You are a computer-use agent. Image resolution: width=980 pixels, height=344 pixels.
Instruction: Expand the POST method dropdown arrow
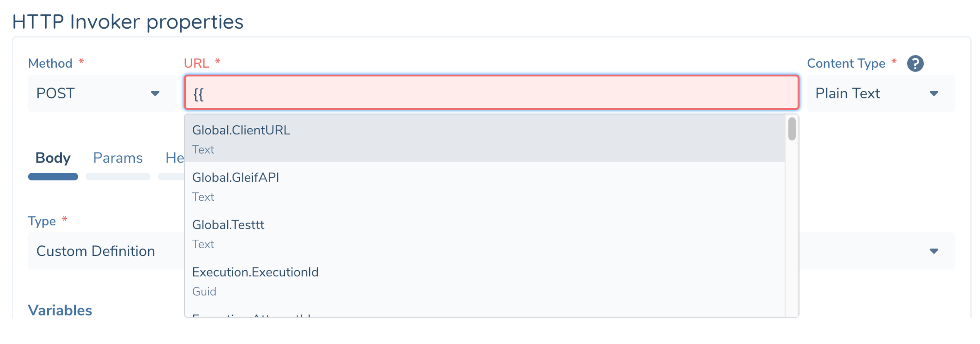(x=155, y=93)
